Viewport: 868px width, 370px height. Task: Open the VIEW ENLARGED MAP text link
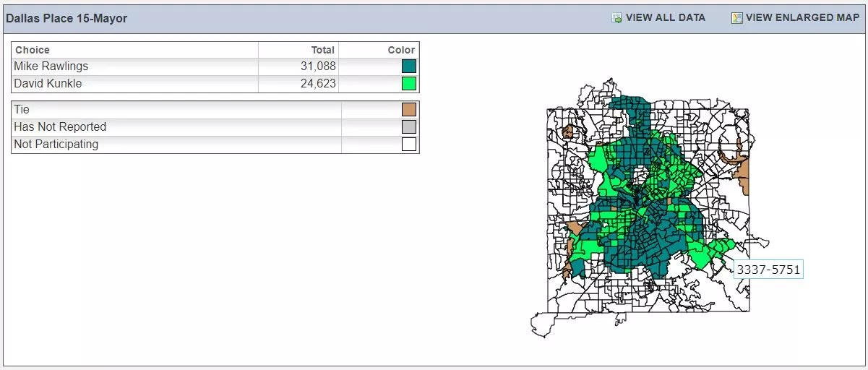pos(802,18)
